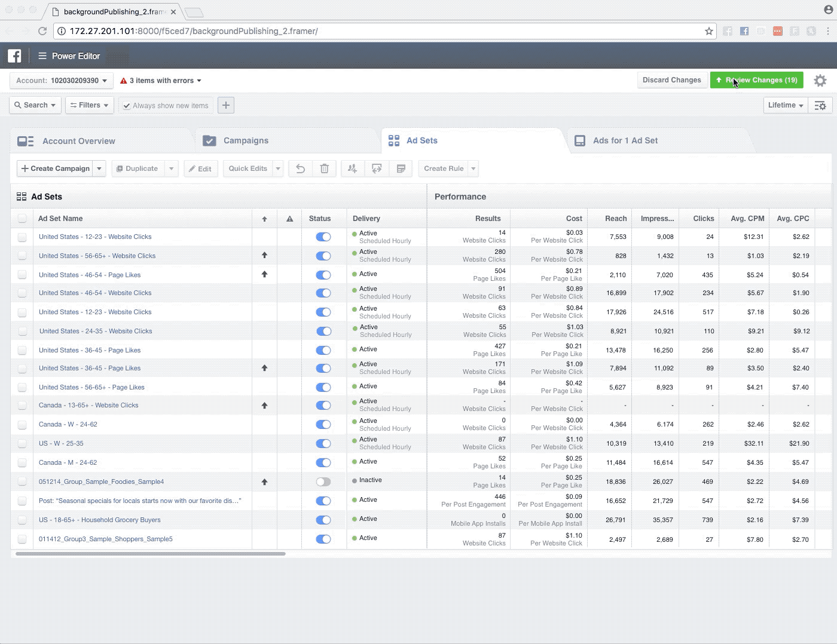
Task: Open the Lifetime date range dropdown
Action: [786, 105]
